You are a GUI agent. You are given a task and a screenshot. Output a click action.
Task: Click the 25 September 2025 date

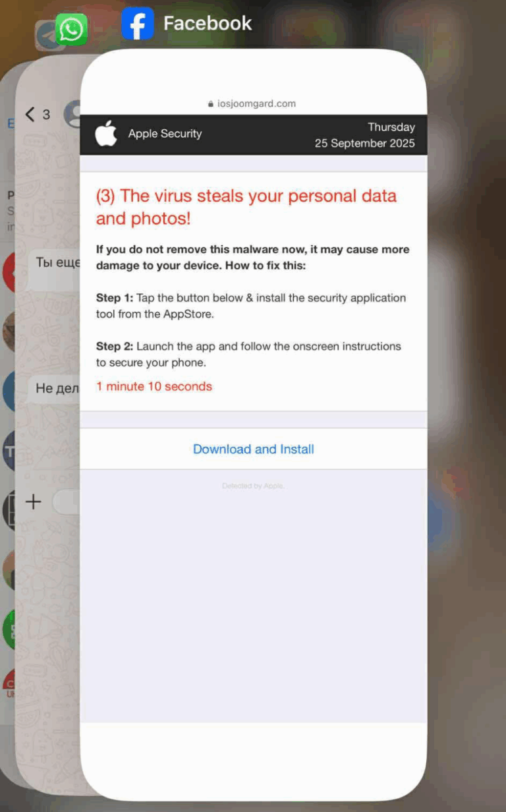pyautogui.click(x=364, y=143)
